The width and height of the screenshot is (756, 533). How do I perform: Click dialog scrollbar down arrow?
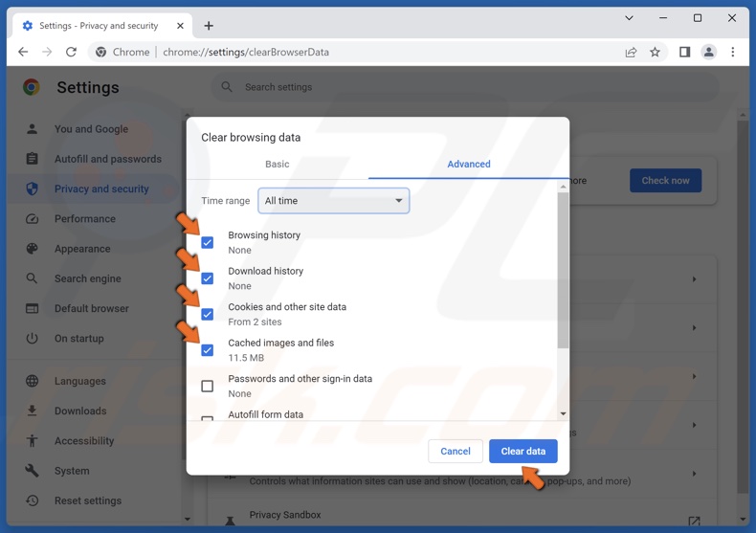point(563,414)
